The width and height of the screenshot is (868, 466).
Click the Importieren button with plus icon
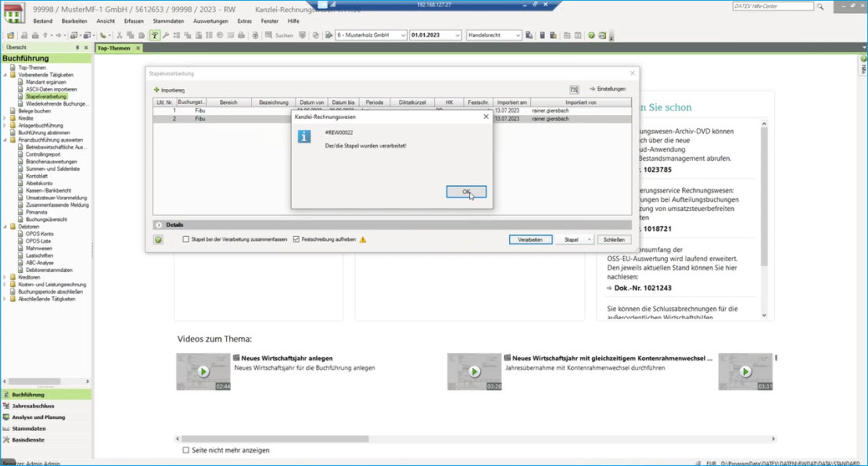[x=170, y=90]
